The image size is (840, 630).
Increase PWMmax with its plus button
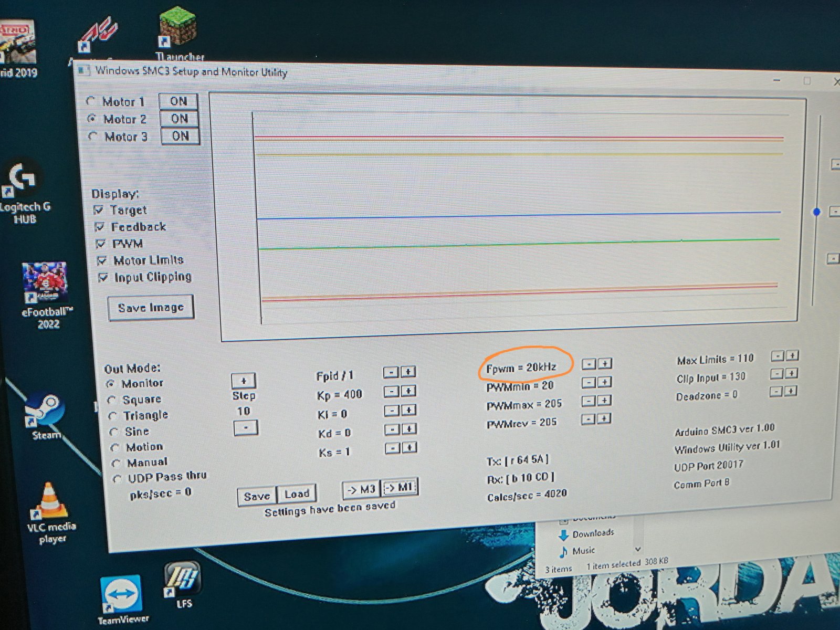pos(605,401)
